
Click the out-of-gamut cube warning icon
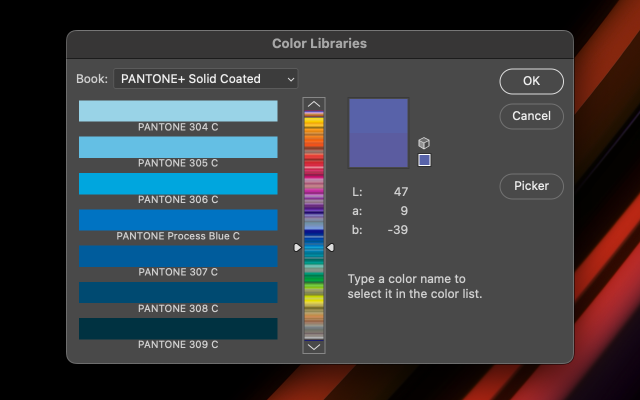(424, 143)
